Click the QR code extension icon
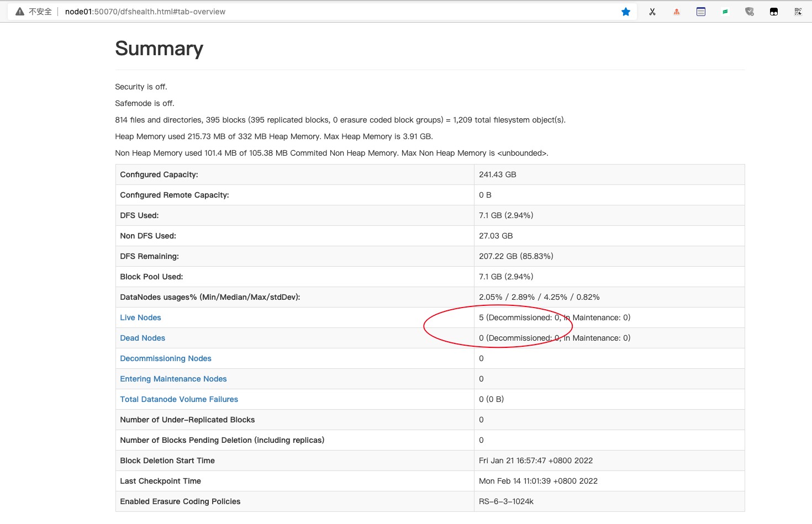This screenshot has width=812, height=524. pyautogui.click(x=798, y=12)
